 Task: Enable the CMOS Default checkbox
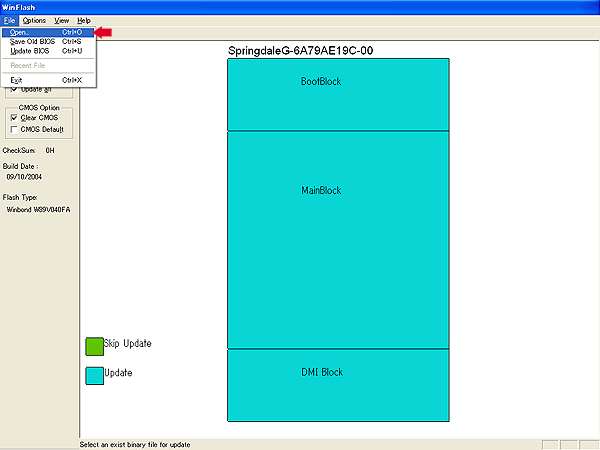pyautogui.click(x=14, y=129)
